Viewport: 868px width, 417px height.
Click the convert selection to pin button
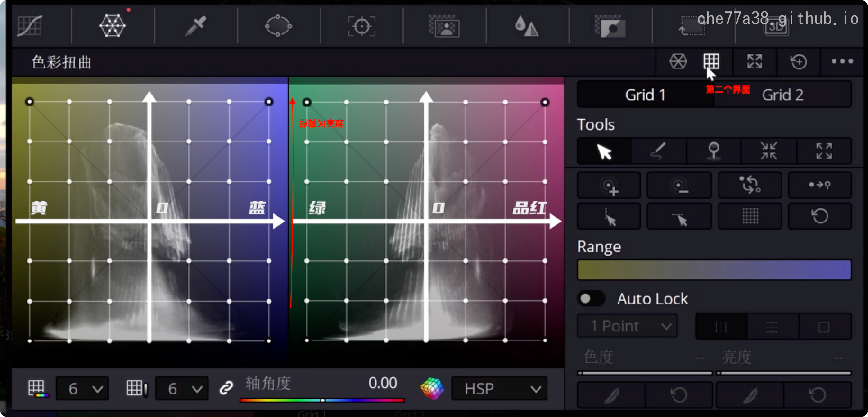tap(820, 185)
